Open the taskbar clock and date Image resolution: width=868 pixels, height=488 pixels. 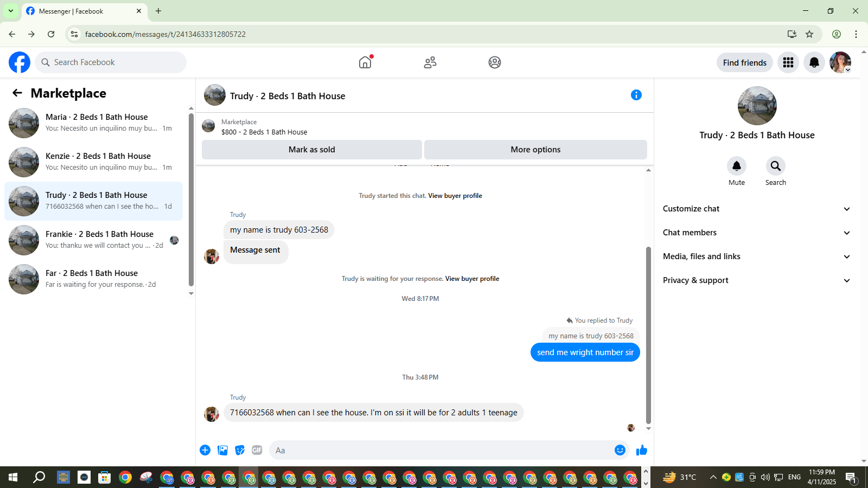[821, 477]
